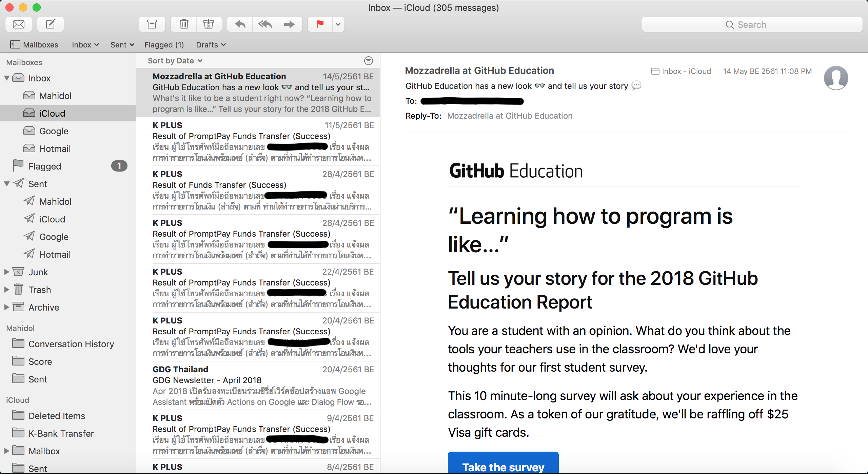868x474 pixels.
Task: Collapse the Inbox disclosure triangle
Action: [x=6, y=78]
